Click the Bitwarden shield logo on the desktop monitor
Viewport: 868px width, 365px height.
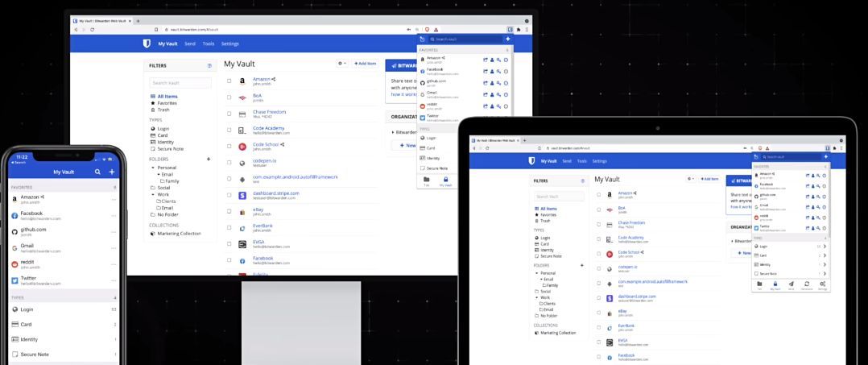tap(147, 44)
